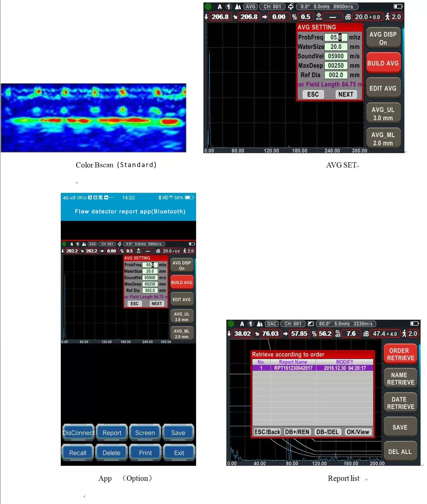The width and height of the screenshot is (427, 504).
Task: Click the Bluetooth icon in the phone status bar
Action: 159,198
